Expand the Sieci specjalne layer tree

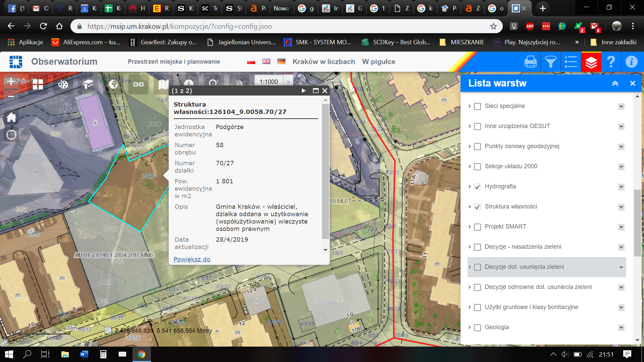point(470,106)
